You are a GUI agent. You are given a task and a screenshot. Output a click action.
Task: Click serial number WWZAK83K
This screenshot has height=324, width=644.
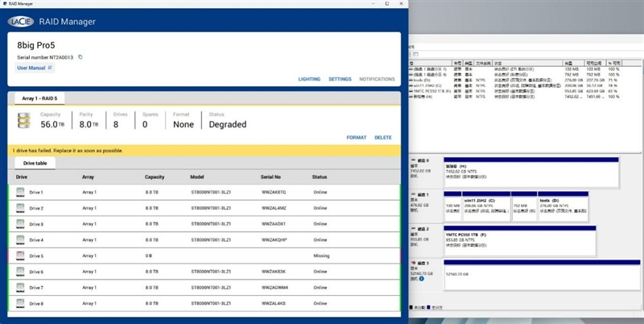click(274, 272)
